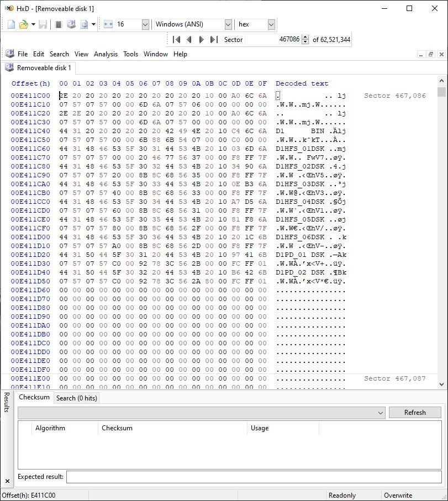Image resolution: width=448 pixels, height=501 pixels.
Task: Click the Open main memory icon
Action: point(59,24)
